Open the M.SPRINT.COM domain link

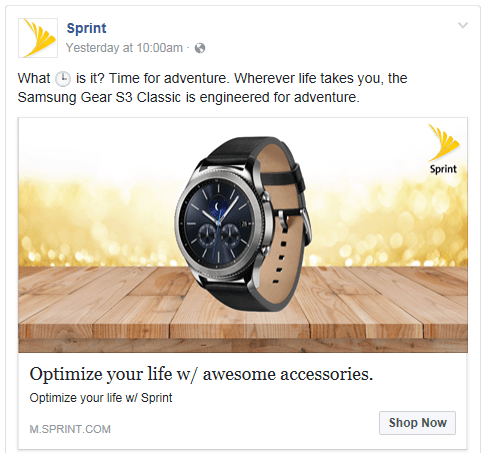click(x=70, y=429)
